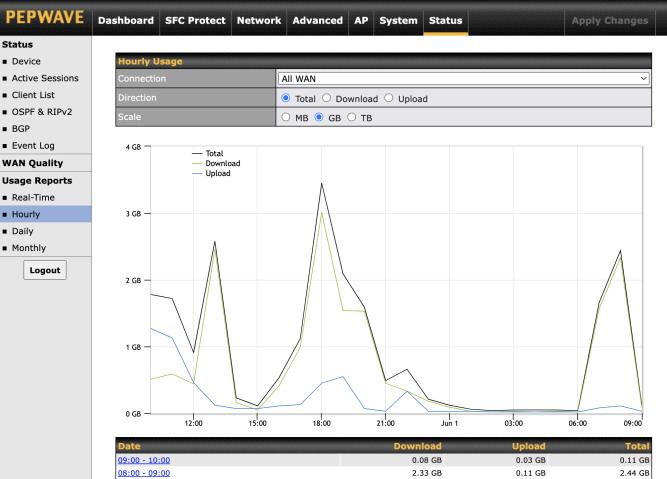
Task: Click the Upload legend entry in chart
Action: tap(211, 174)
